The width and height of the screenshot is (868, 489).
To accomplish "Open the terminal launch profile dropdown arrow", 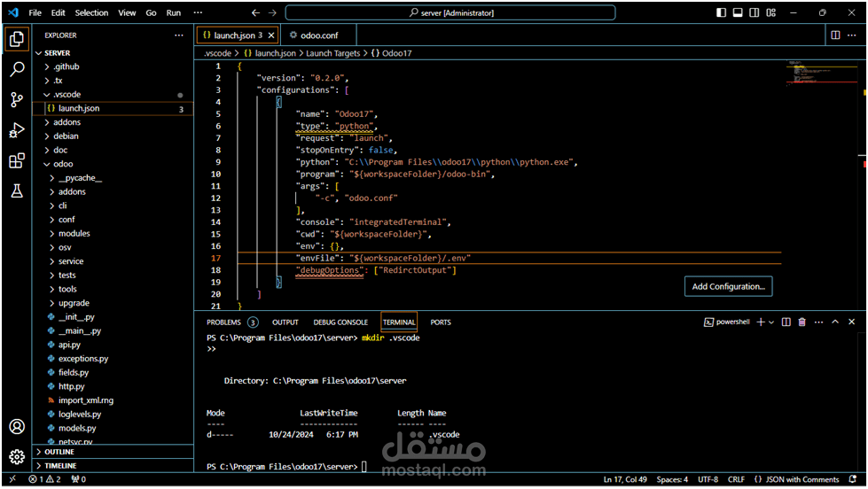I will pos(771,322).
